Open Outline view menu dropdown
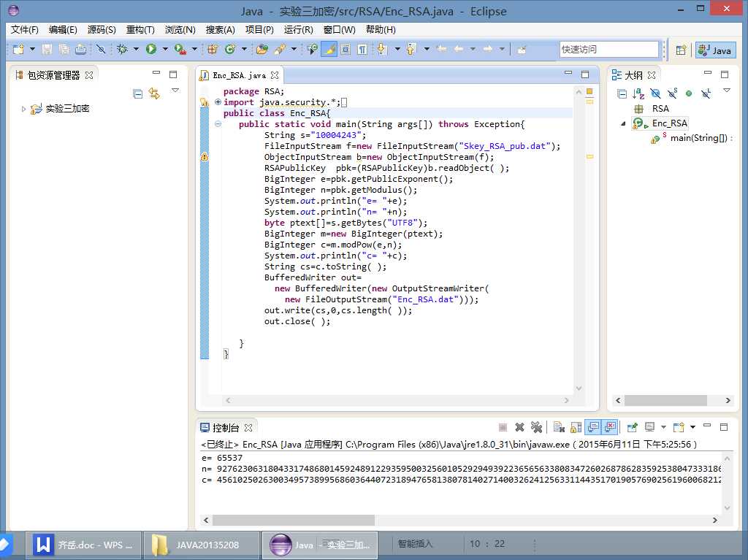Viewport: 748px width, 560px height. 727,90
